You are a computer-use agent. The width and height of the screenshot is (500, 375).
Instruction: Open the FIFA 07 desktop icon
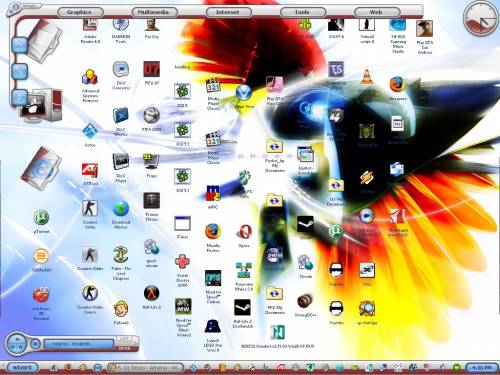coord(152,69)
